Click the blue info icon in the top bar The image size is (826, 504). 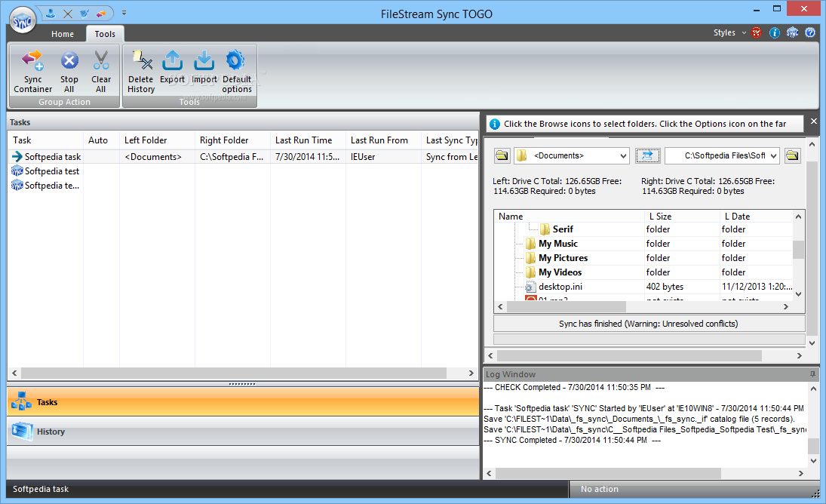pos(775,32)
